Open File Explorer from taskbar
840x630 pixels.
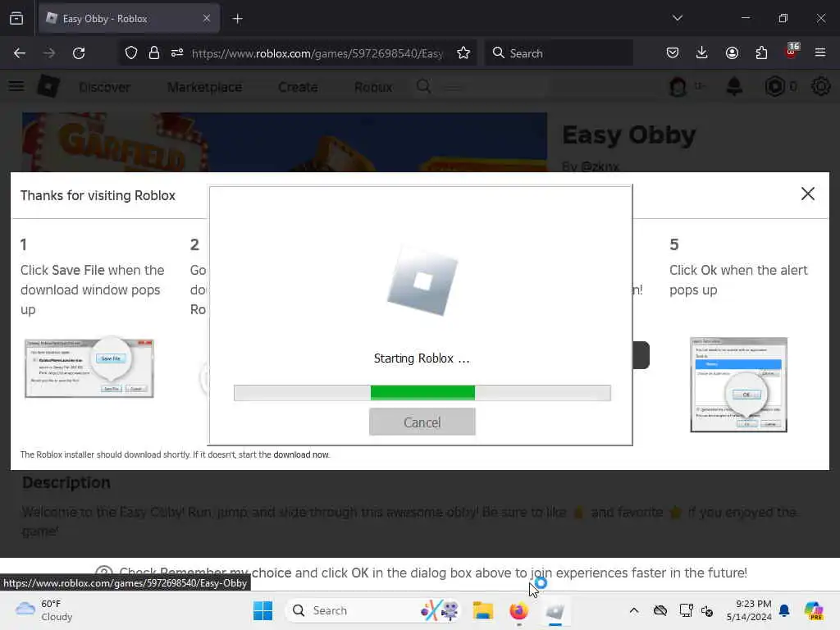(x=482, y=610)
